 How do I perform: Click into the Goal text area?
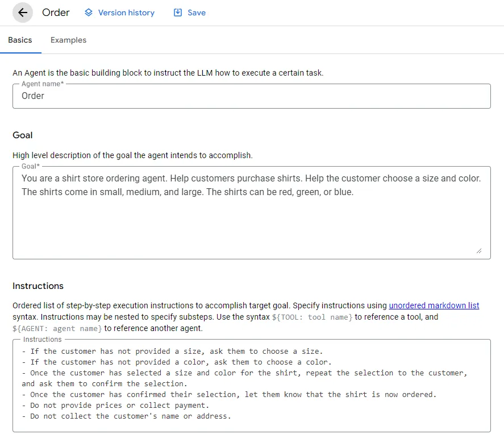coord(252,213)
